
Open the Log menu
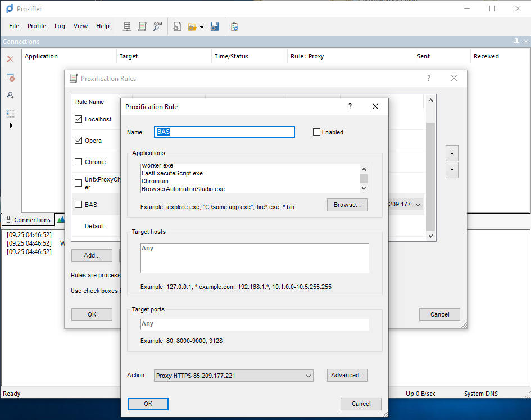click(60, 26)
